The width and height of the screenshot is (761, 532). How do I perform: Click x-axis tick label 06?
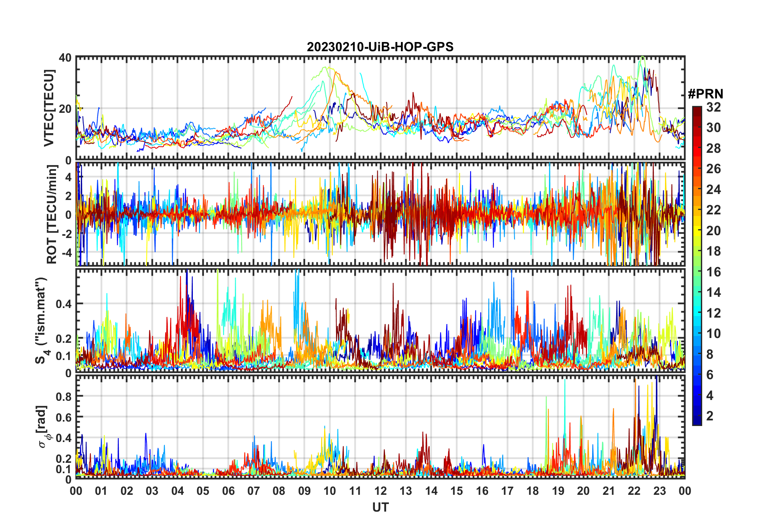tap(228, 491)
